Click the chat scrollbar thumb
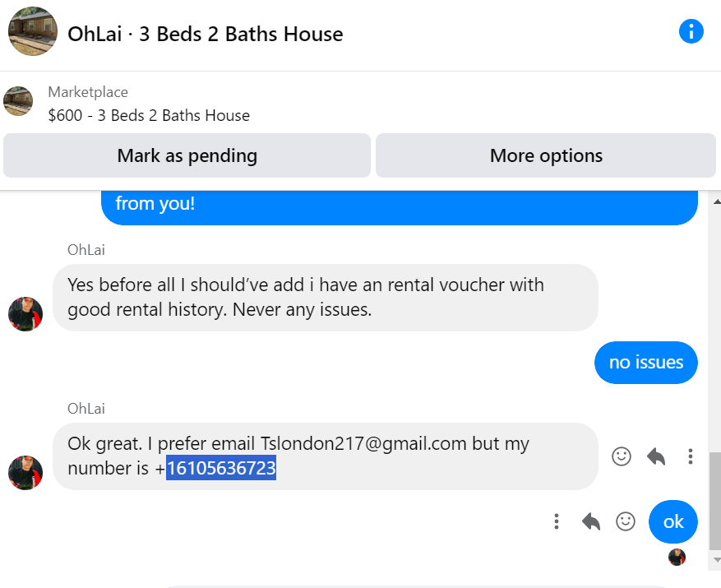Viewport: 721px width, 588px height. click(715, 502)
